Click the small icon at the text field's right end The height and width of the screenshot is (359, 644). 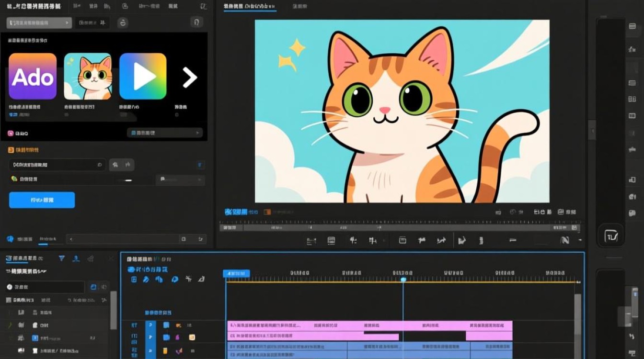[100, 165]
